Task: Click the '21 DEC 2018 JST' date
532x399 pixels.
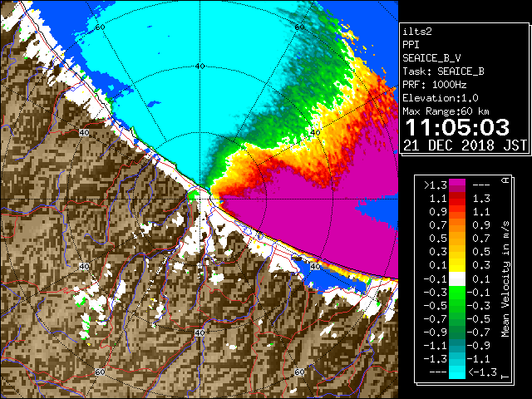Action: click(465, 145)
